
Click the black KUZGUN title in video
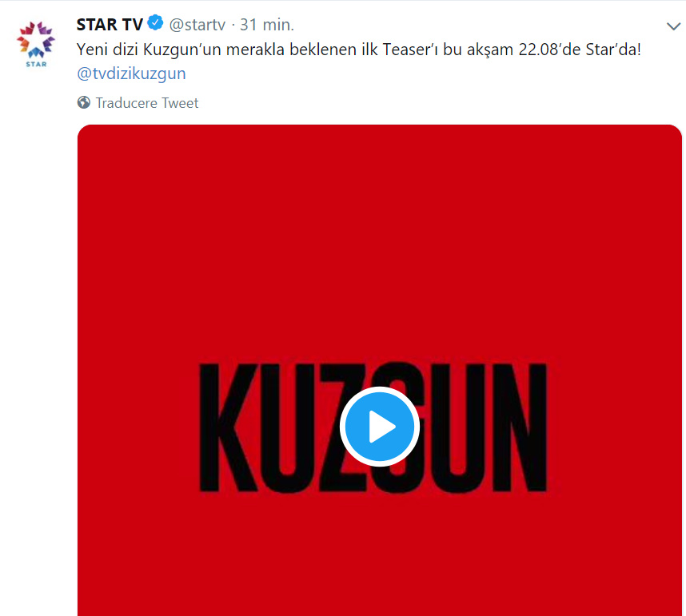[373, 427]
